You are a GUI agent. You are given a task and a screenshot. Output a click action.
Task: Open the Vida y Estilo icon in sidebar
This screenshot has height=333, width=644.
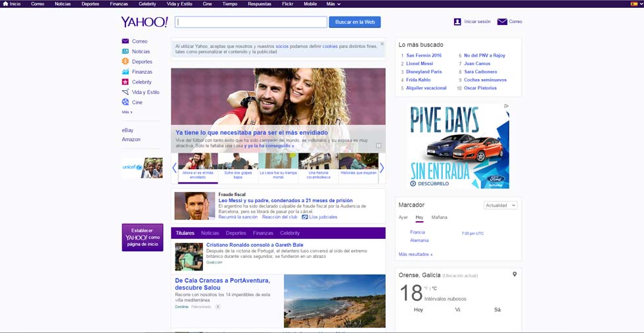126,92
